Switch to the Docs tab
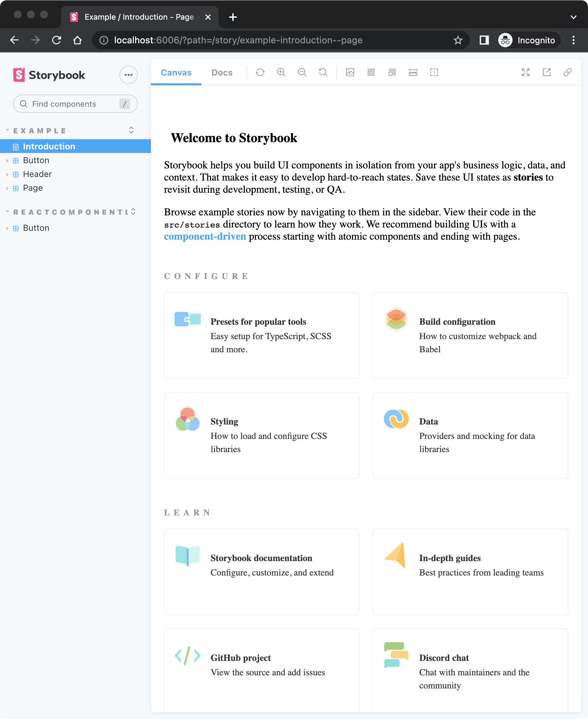Image resolution: width=588 pixels, height=719 pixels. [x=222, y=73]
